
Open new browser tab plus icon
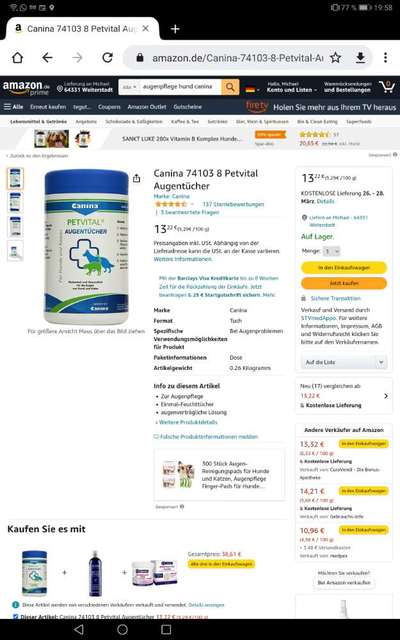point(175,29)
